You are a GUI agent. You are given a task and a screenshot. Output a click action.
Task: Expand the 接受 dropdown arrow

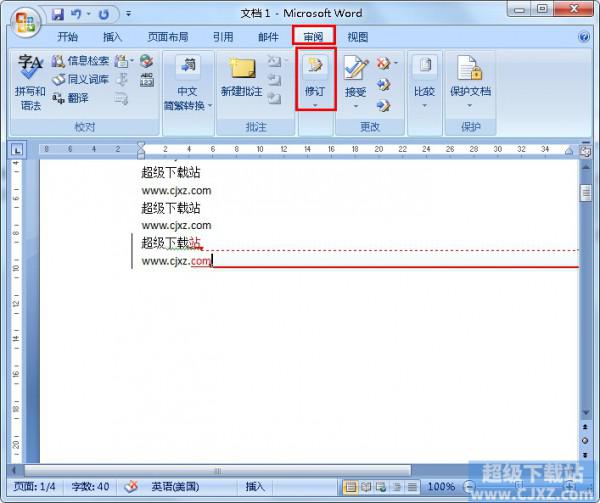click(x=356, y=106)
